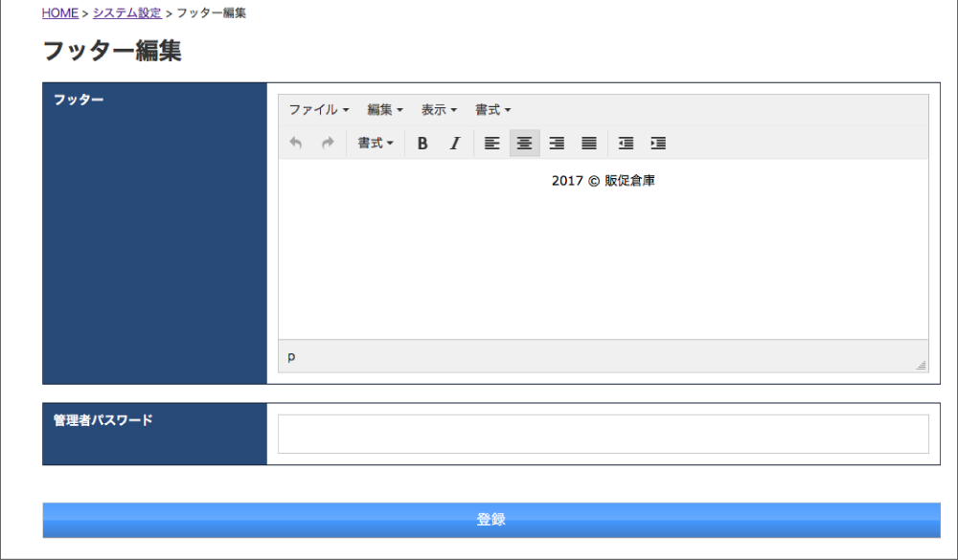Justify text with the full-align icon
The image size is (958, 560).
pyautogui.click(x=589, y=143)
